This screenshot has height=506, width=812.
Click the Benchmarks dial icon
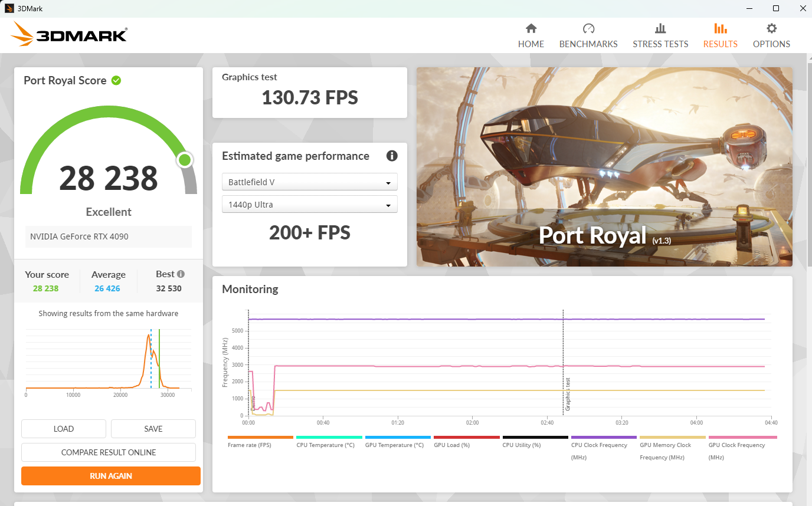(588, 27)
